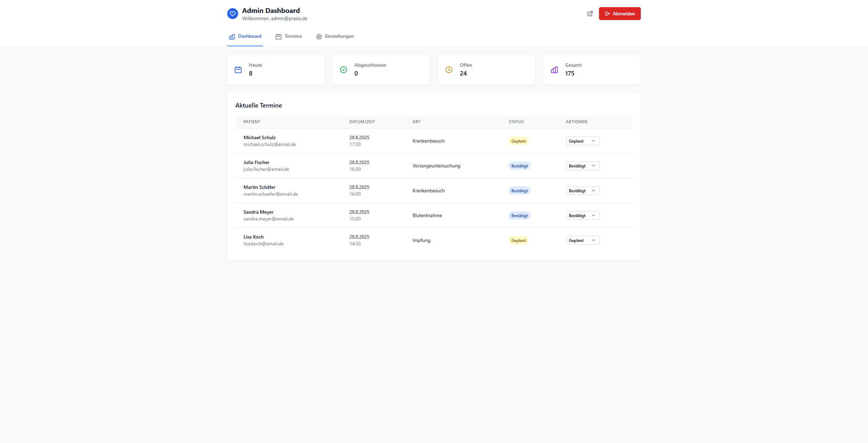
Task: Click the Geplant status badge for Lisa Koch
Action: coord(518,240)
